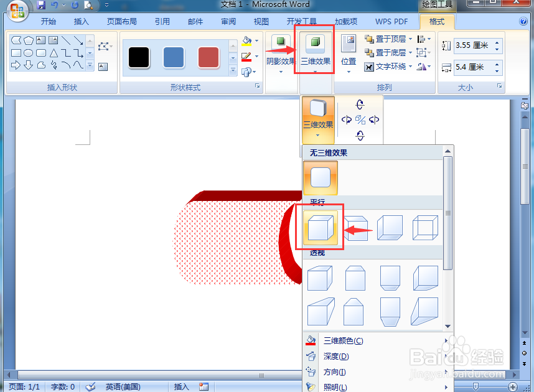Open the 开始 ribbon tab

tap(49, 21)
